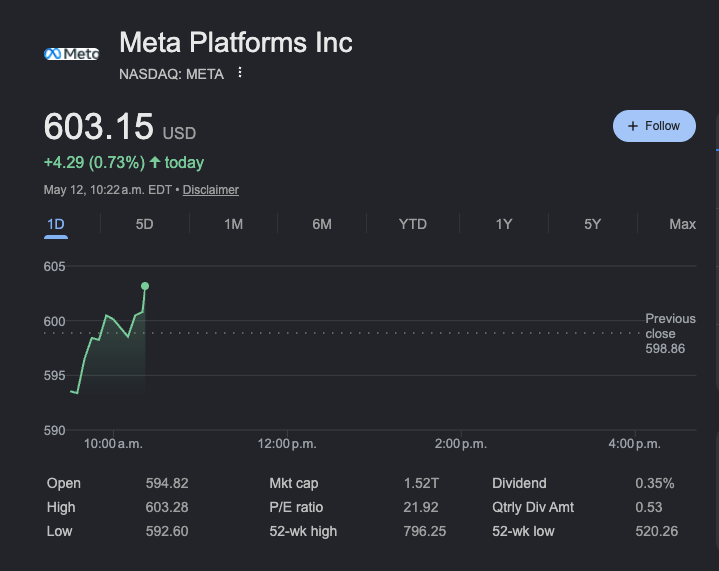This screenshot has width=719, height=571.
Task: Click the green up arrow icon
Action: click(x=155, y=162)
